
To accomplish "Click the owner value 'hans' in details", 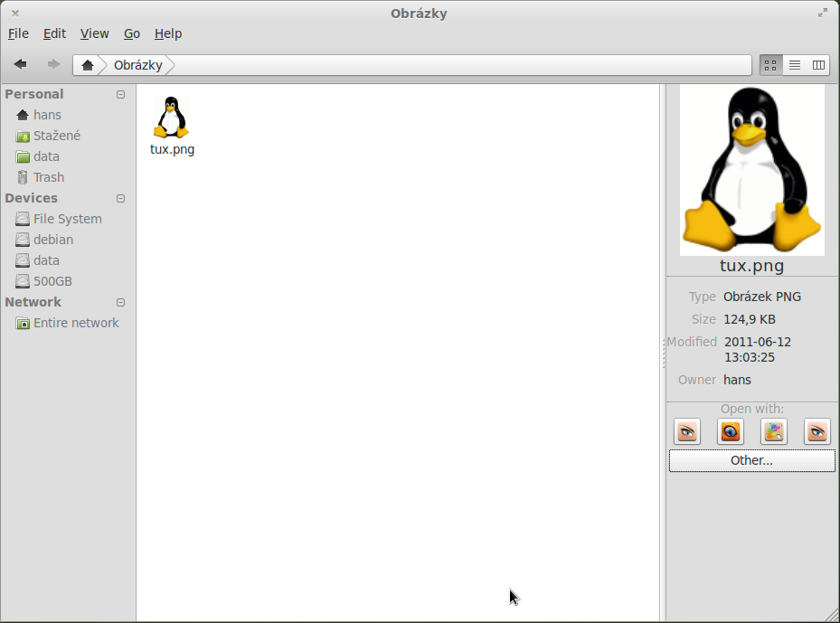I will [x=737, y=381].
